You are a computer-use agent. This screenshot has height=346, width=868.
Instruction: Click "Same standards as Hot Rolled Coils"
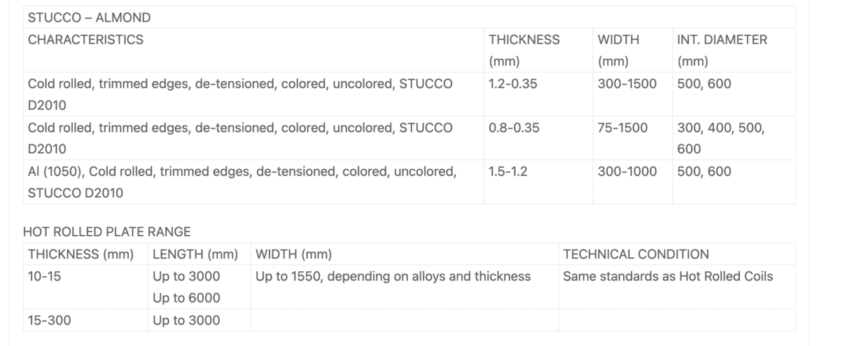click(668, 276)
